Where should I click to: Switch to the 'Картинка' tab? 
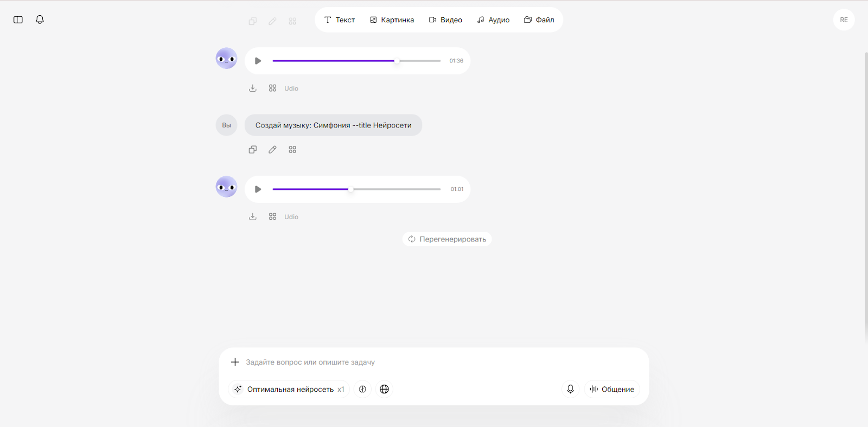(x=392, y=20)
